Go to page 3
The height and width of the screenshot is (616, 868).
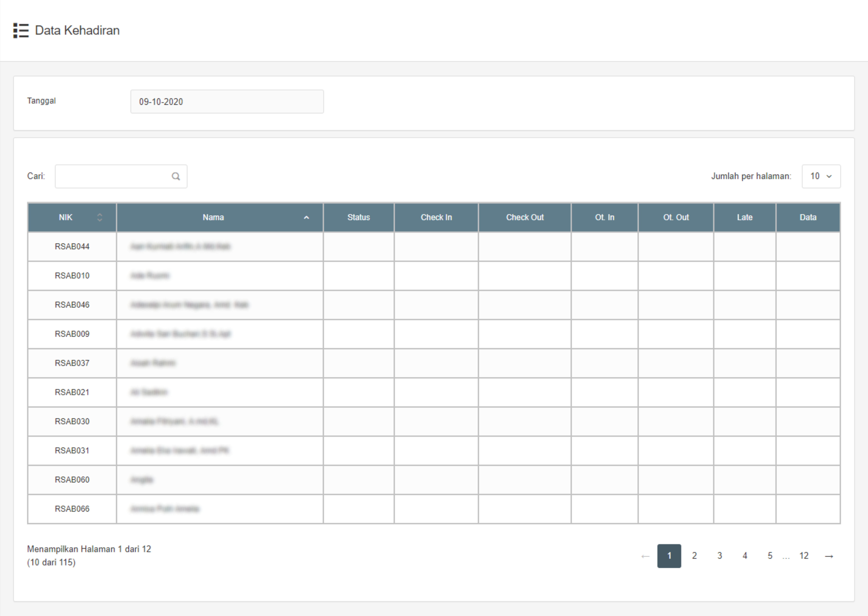coord(720,556)
